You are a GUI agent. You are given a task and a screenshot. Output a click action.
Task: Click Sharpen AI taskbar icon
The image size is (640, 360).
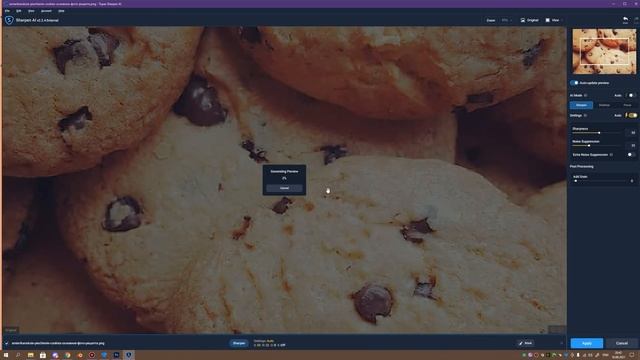pos(129,355)
